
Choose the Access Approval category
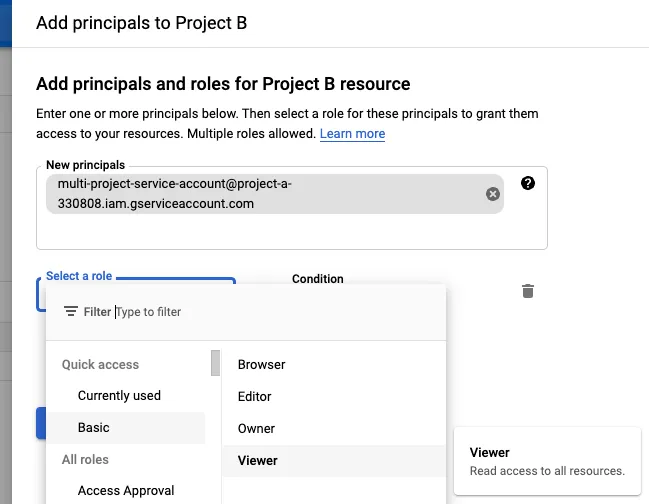click(126, 490)
